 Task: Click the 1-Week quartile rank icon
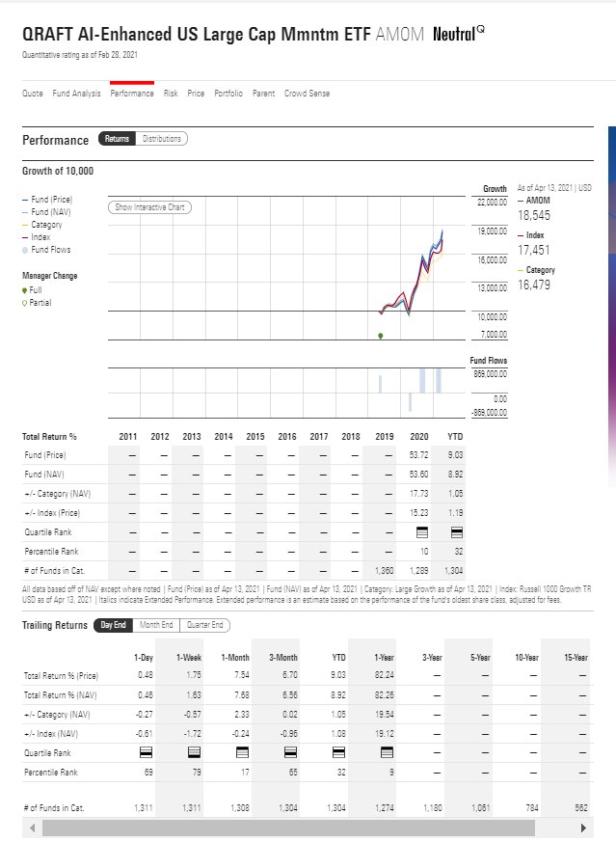(194, 753)
